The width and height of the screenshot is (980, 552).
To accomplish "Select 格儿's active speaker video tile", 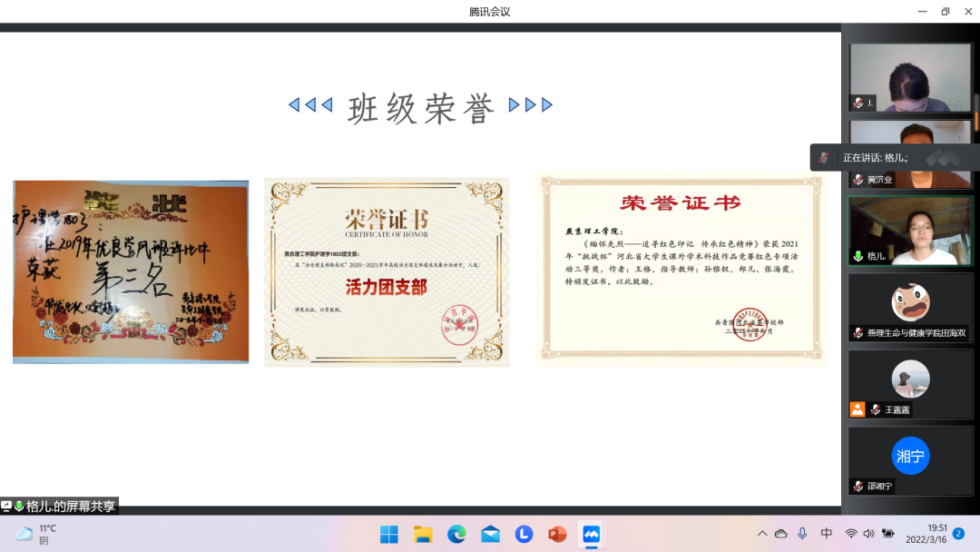I will point(910,231).
